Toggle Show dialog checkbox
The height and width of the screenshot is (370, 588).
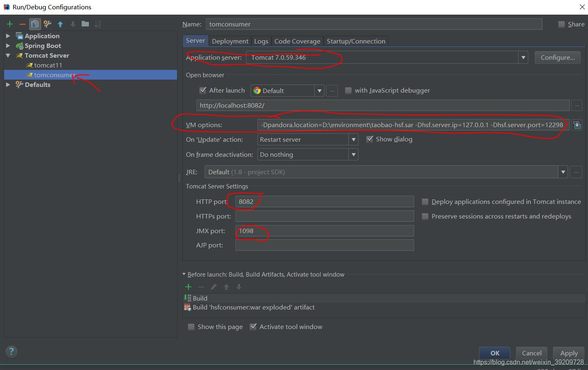click(x=370, y=139)
